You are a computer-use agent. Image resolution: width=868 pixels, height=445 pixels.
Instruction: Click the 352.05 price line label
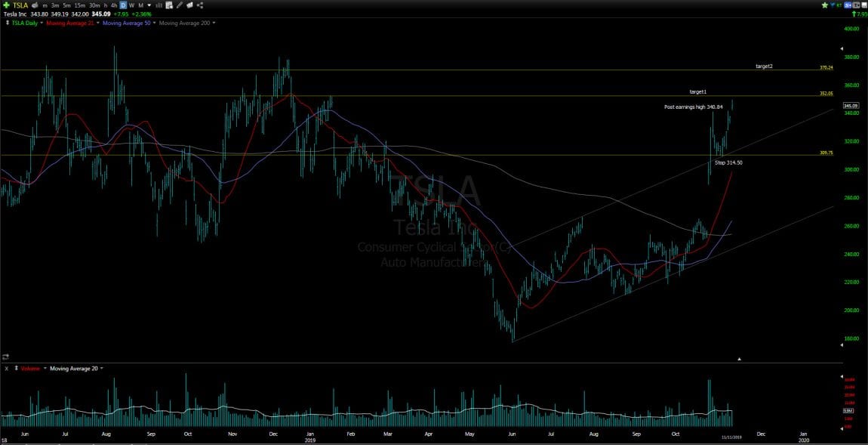(826, 94)
